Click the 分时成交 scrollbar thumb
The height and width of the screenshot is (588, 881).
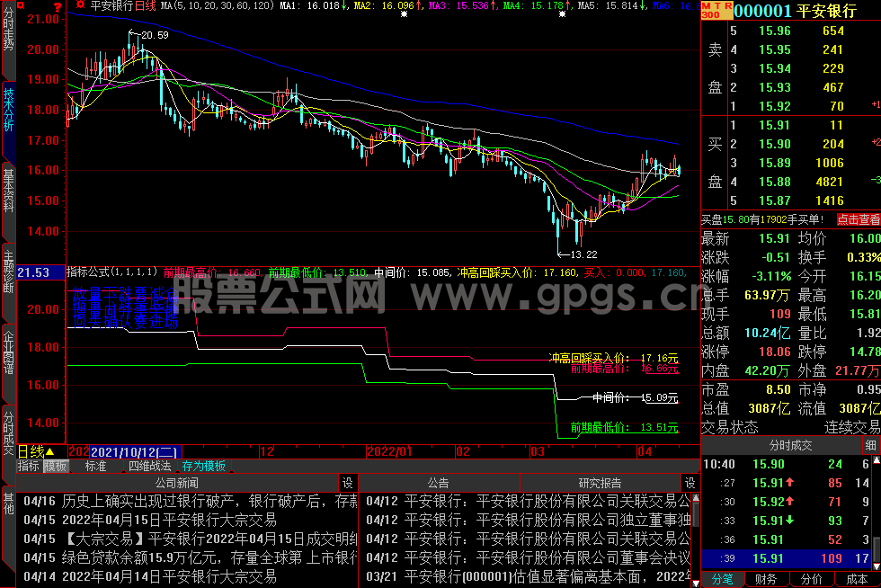[876, 548]
